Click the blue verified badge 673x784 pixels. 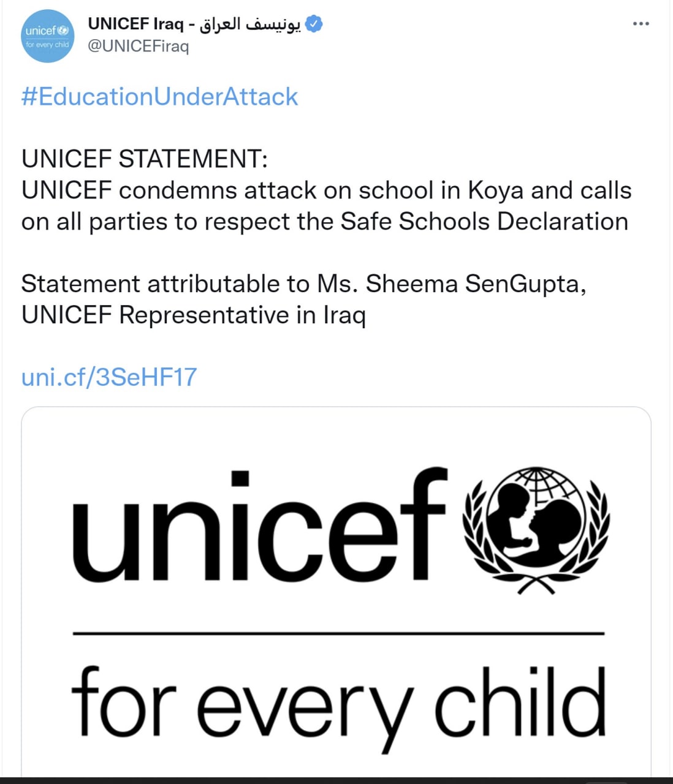click(314, 24)
